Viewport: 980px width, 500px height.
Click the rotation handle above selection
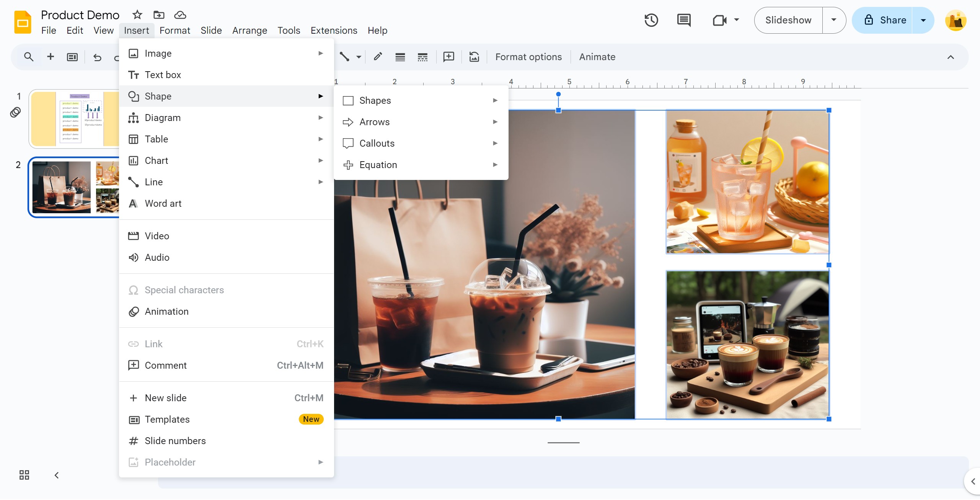pos(558,94)
